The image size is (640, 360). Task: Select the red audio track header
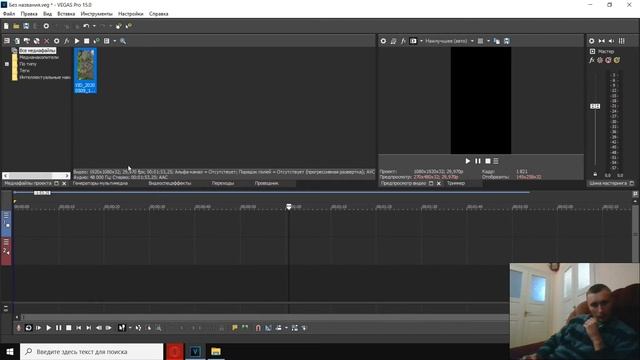coord(6,251)
